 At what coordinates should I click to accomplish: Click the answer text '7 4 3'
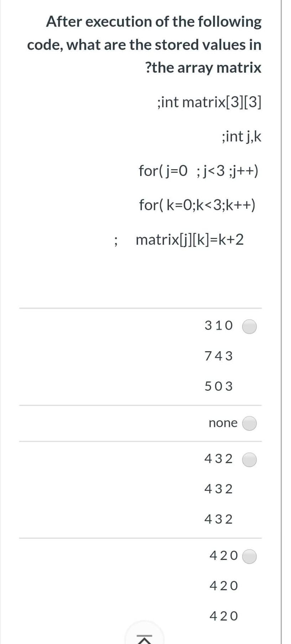(218, 355)
